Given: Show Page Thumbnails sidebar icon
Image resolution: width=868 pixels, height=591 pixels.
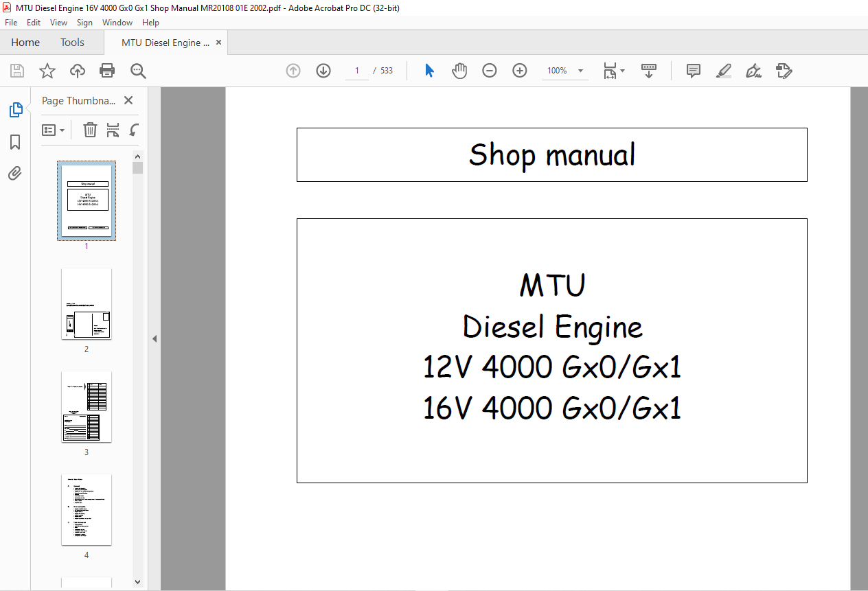Looking at the screenshot, I should point(15,110).
